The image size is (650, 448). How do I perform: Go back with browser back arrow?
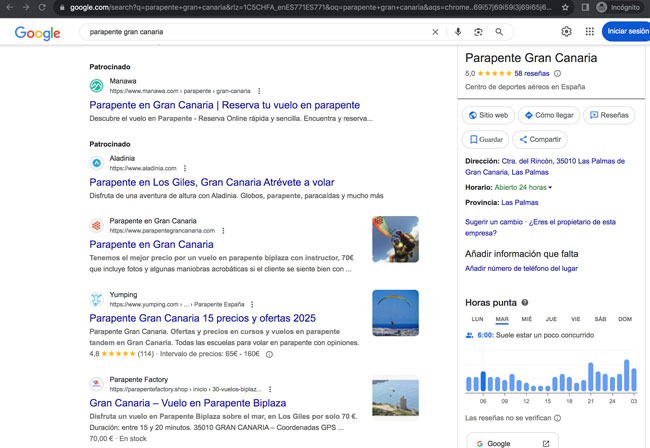click(x=10, y=7)
